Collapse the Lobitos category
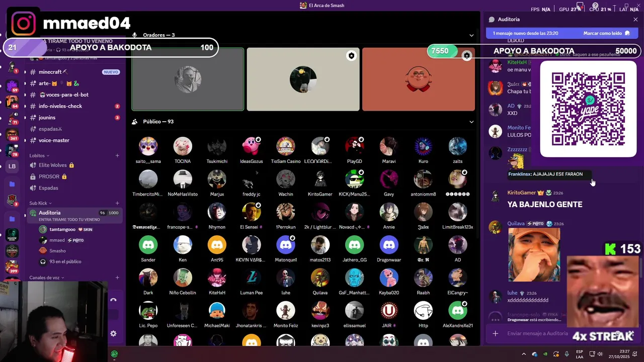 (x=39, y=156)
